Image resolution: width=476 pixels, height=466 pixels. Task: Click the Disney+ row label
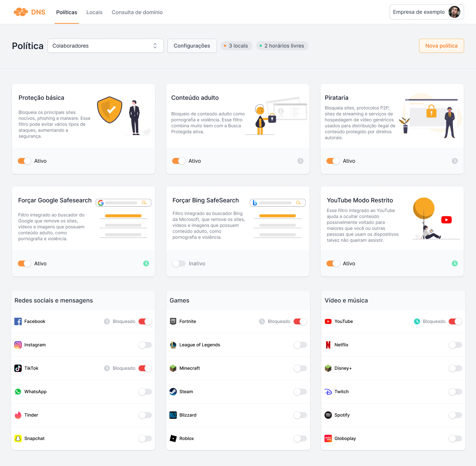343,368
